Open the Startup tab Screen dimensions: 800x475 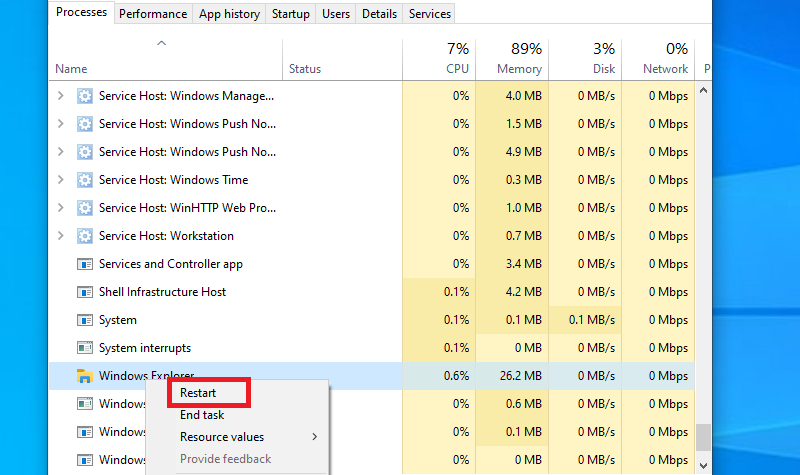point(292,14)
